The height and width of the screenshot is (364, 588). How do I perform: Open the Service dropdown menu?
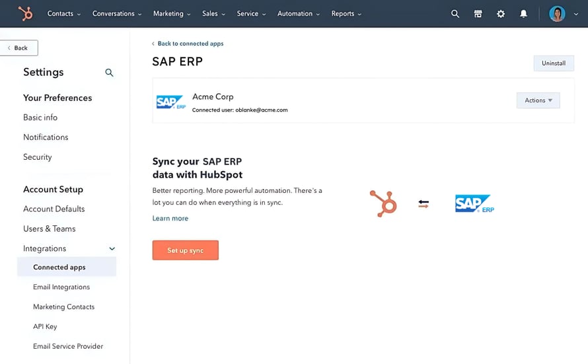(x=251, y=13)
